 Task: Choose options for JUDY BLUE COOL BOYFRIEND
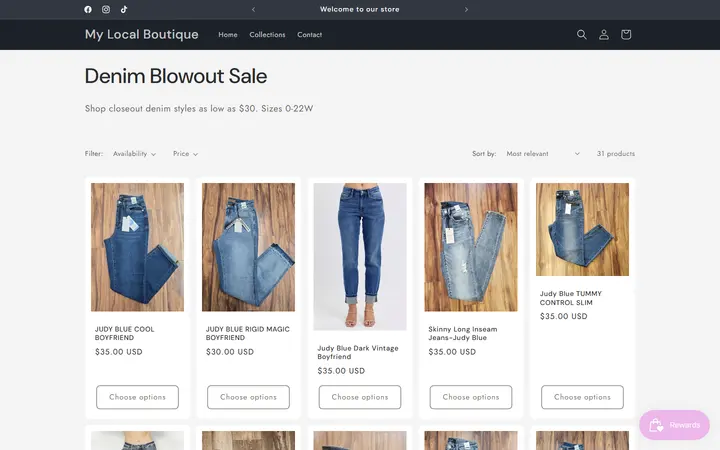pyautogui.click(x=137, y=397)
